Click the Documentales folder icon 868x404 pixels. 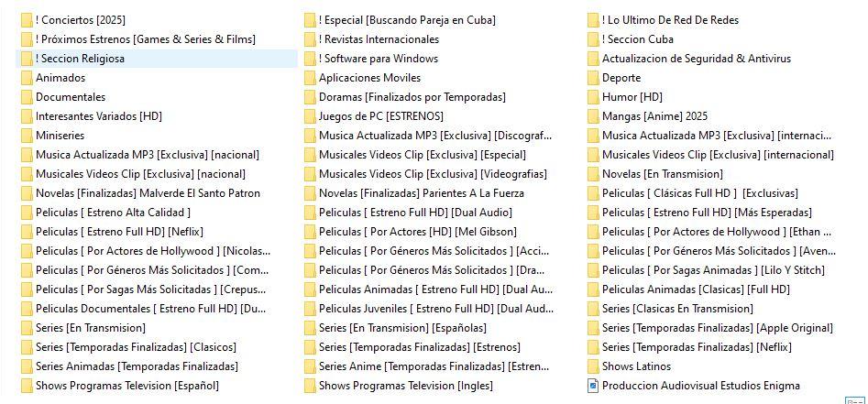tap(27, 97)
